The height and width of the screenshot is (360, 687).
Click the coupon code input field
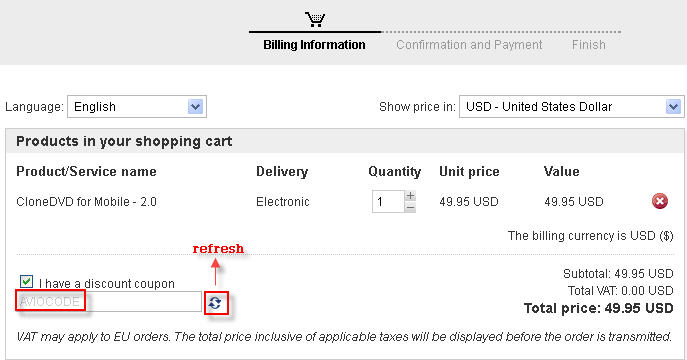click(109, 301)
